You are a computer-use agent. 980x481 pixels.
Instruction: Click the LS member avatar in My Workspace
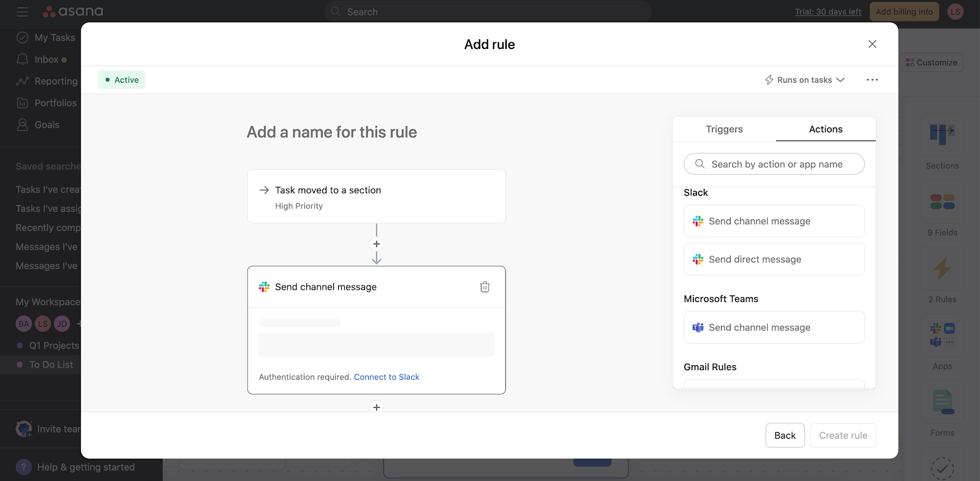pos(43,324)
